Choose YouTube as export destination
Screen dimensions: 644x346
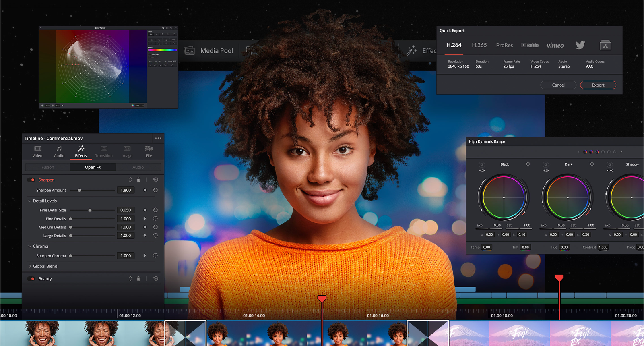[x=530, y=45]
